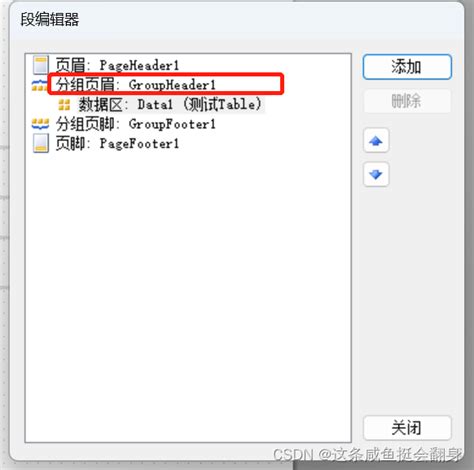
Task: Select 分组页眉: GroupHeader1 entry
Action: 136,85
